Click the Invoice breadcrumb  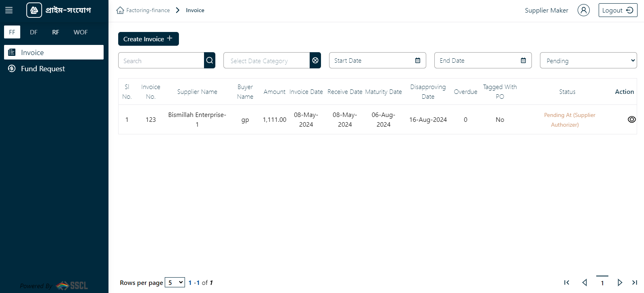pos(195,10)
